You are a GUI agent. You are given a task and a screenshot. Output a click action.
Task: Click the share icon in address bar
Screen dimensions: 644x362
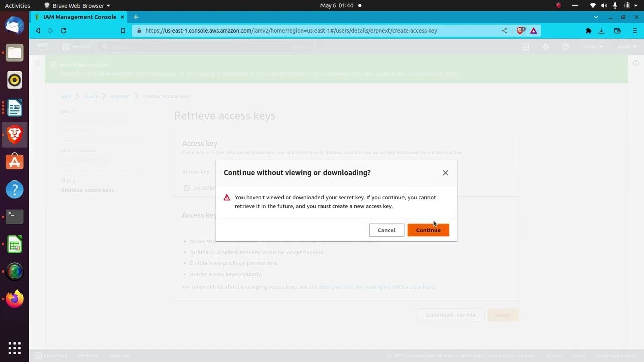pos(504,31)
